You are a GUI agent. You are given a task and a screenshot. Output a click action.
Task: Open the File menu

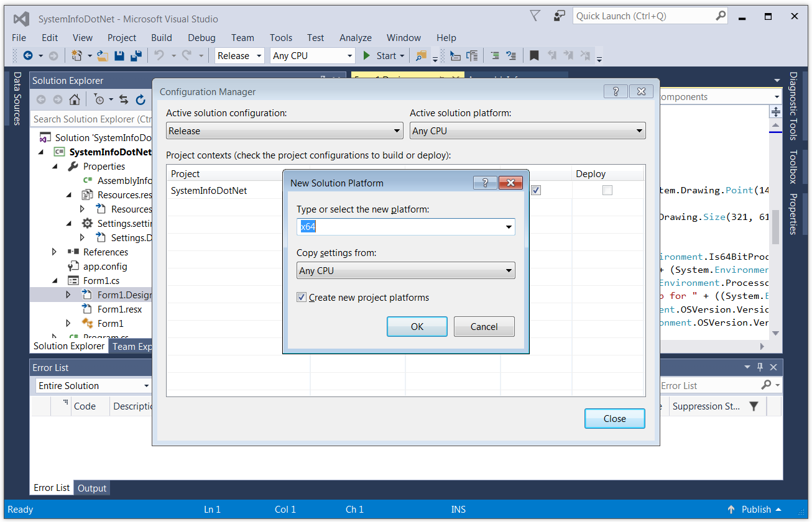[x=19, y=38]
